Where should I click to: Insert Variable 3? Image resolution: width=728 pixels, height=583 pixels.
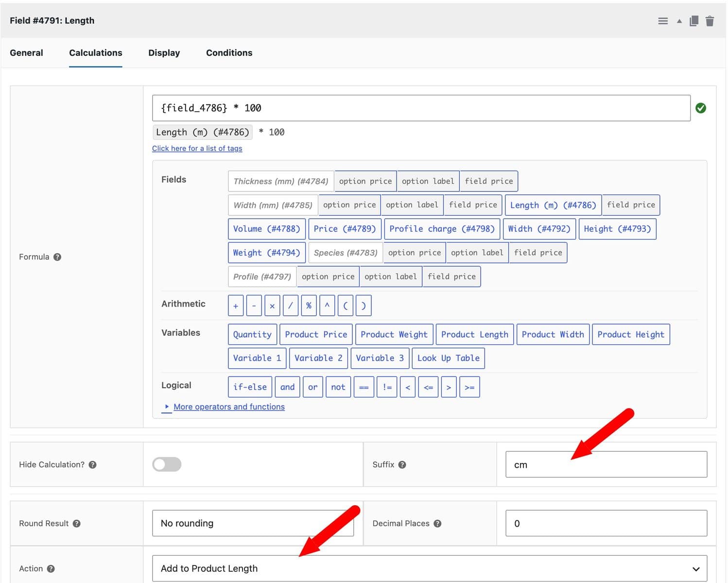pyautogui.click(x=380, y=358)
